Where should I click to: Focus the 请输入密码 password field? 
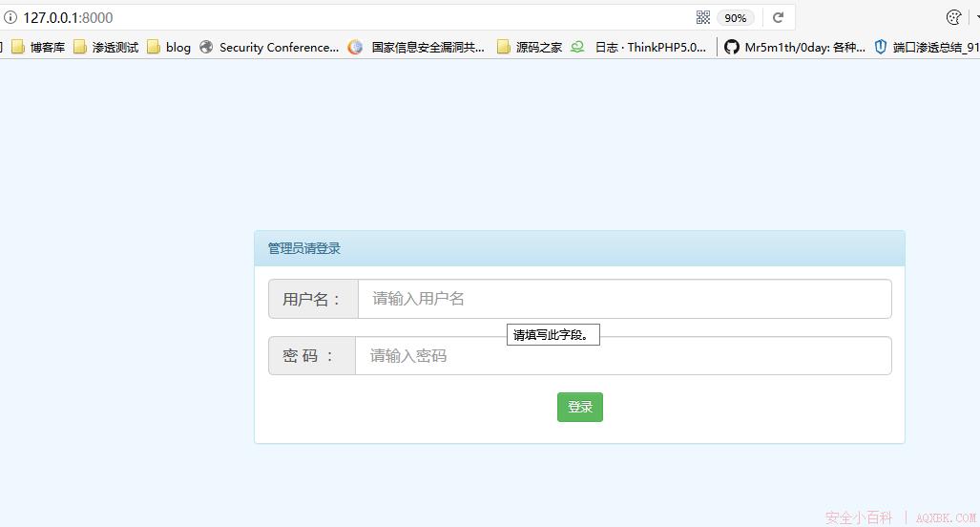623,356
